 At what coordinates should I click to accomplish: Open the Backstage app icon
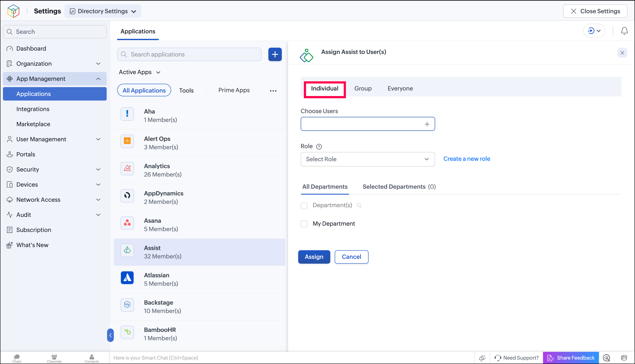click(127, 305)
